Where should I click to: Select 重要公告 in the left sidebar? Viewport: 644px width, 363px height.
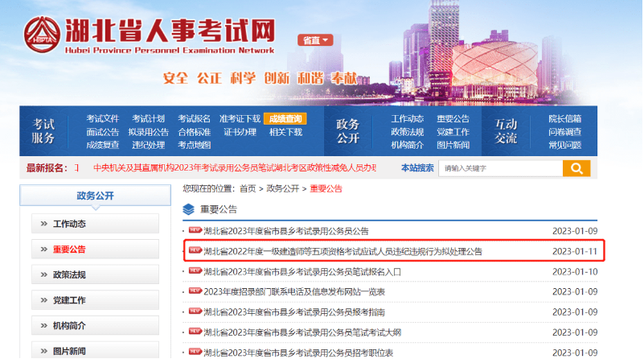click(96, 250)
